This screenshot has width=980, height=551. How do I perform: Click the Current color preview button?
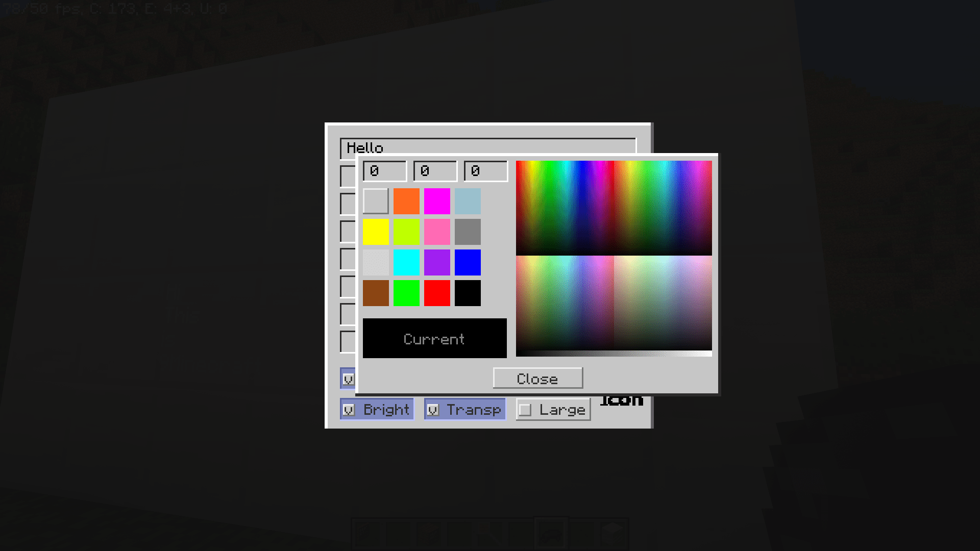click(x=434, y=338)
